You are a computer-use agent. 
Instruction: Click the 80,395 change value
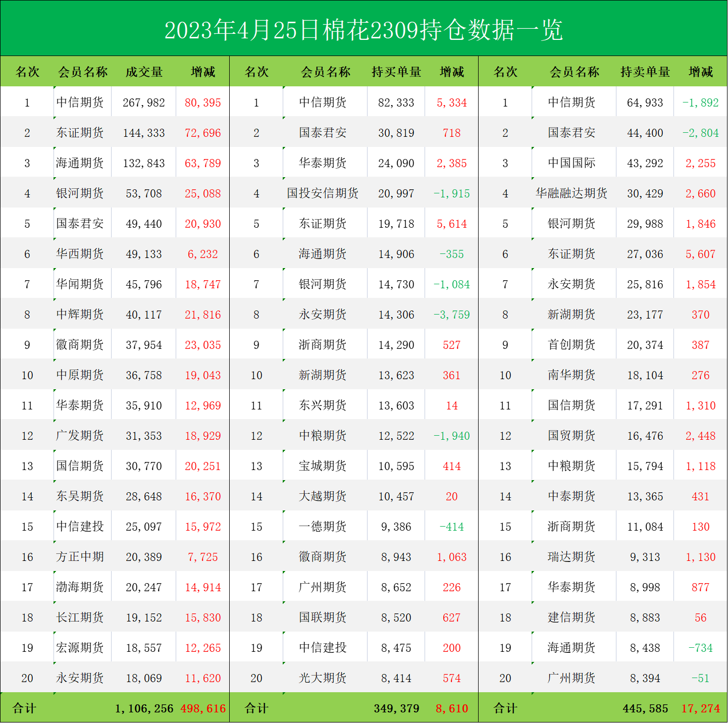203,102
